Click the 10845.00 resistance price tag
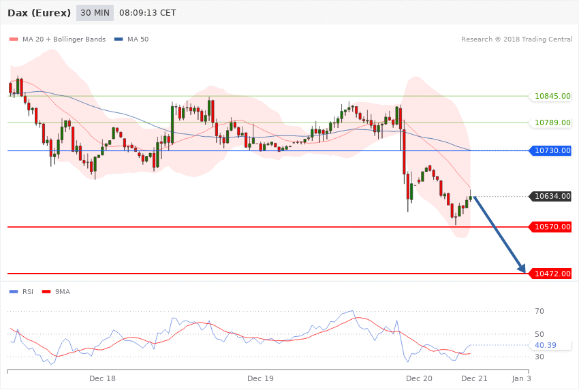The width and height of the screenshot is (579, 392). tap(550, 96)
